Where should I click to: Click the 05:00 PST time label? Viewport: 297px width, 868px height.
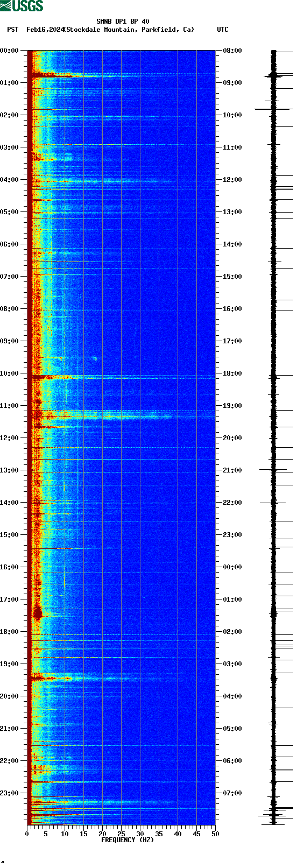[10, 212]
